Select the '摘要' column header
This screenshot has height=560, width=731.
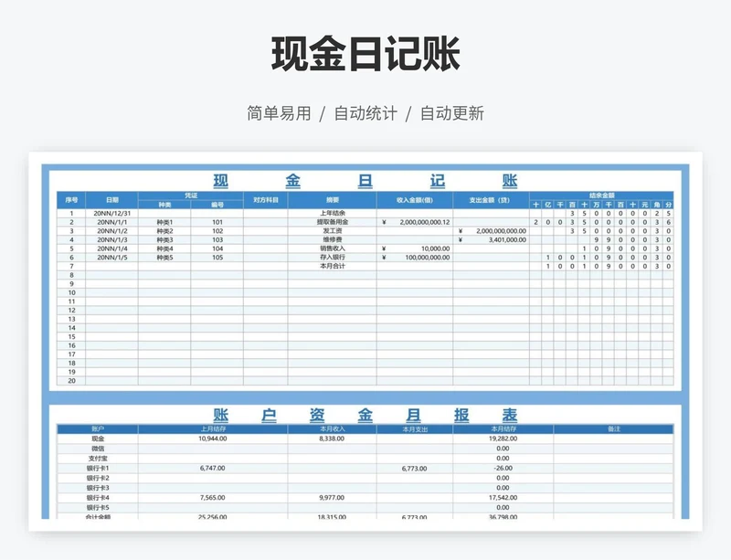(x=333, y=200)
